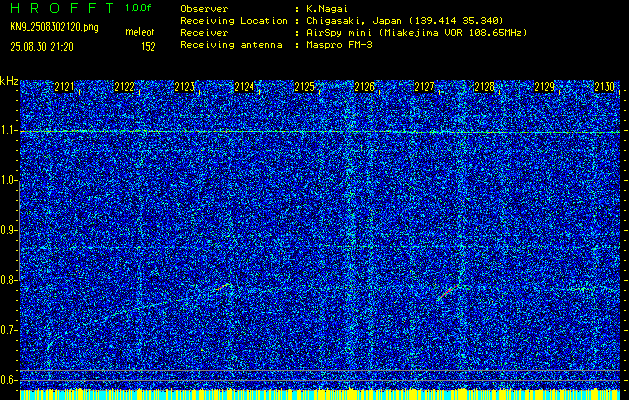Click the version label 1.0.0f
The image size is (629, 400).
click(x=138, y=8)
